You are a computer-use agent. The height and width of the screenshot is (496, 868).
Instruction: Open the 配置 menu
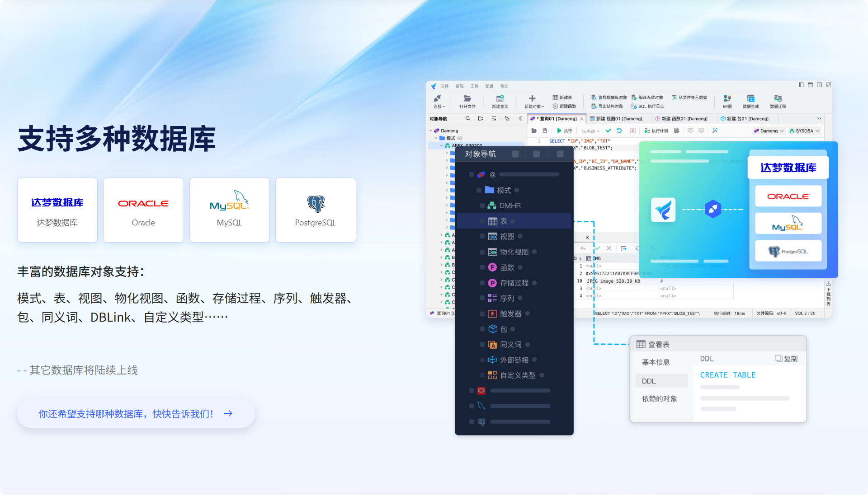490,86
